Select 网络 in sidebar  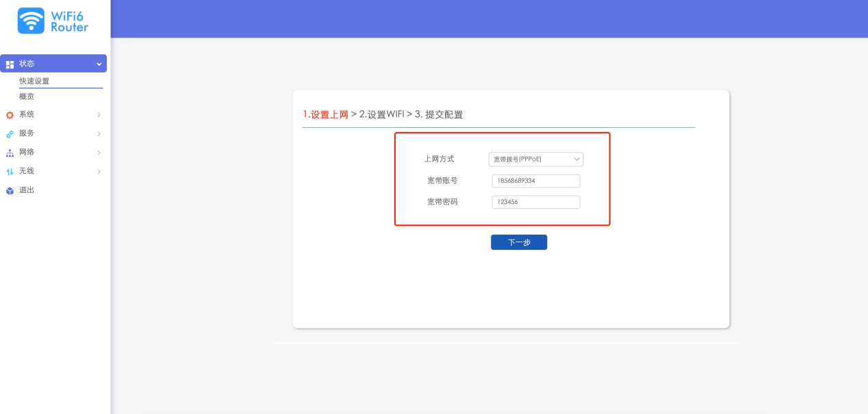(27, 152)
